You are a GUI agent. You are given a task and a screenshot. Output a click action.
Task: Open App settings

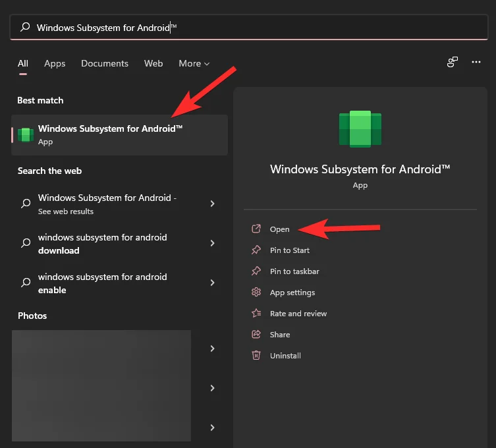(x=292, y=293)
